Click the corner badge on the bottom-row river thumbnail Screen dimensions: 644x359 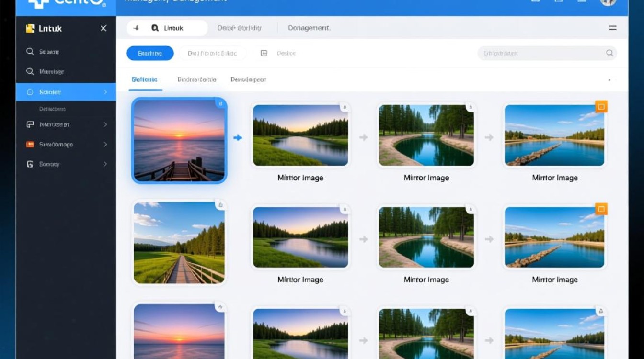pyautogui.click(x=344, y=311)
